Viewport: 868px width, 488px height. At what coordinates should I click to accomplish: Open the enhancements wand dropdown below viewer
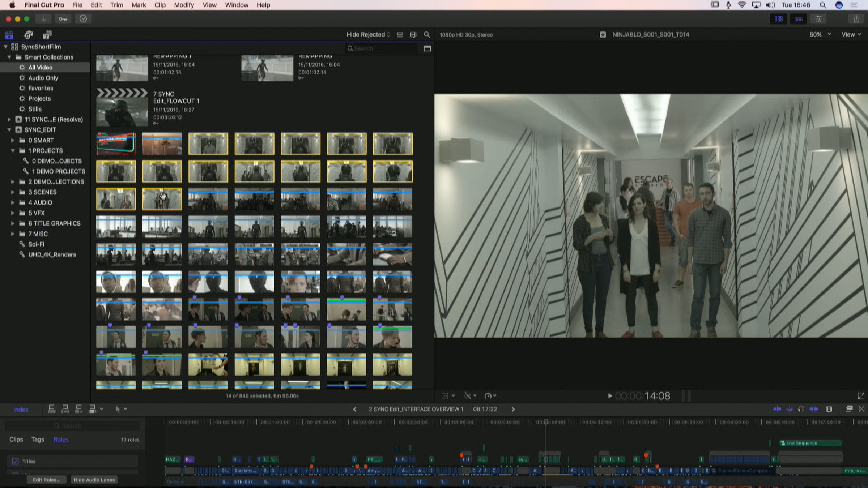(x=470, y=396)
